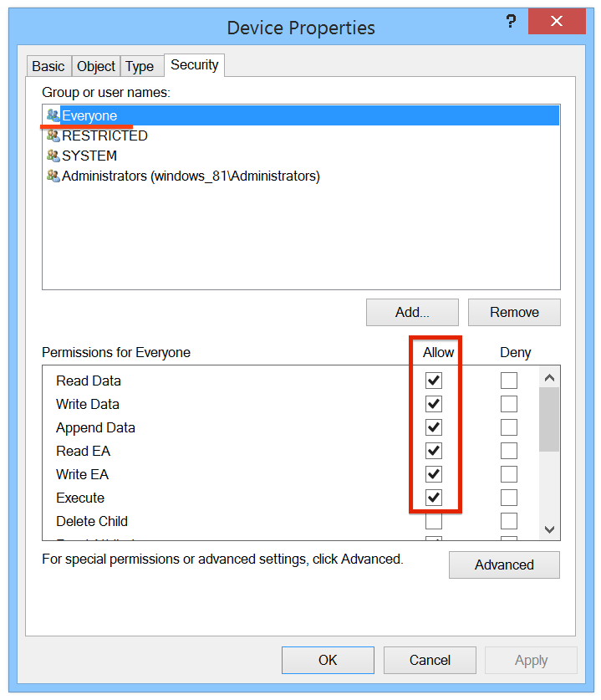
Task: Click the permissions list scroll-down arrow
Action: (549, 529)
